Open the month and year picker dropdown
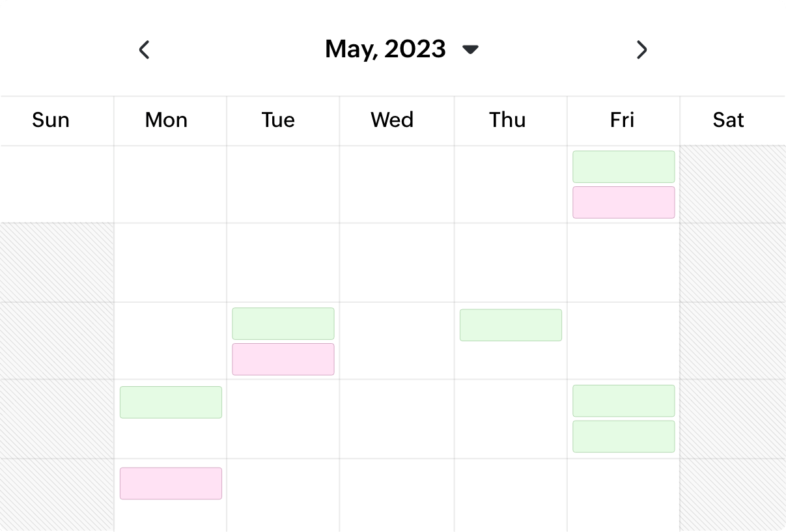This screenshot has width=786, height=532. 470,49
